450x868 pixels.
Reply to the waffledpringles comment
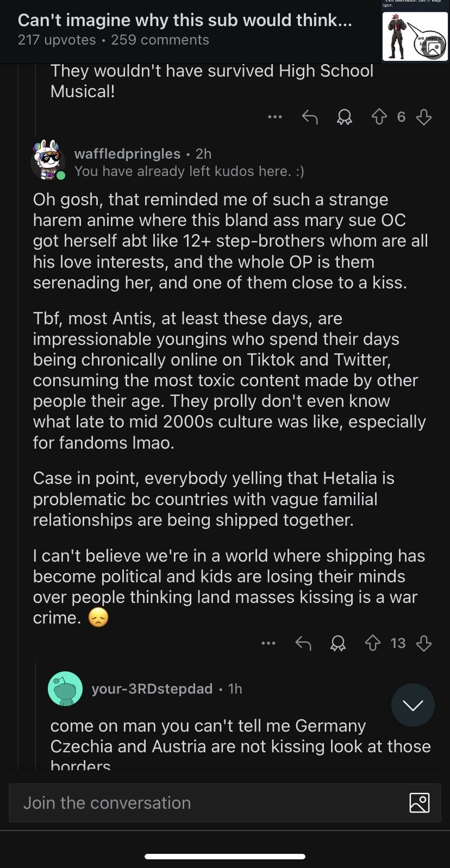point(303,643)
